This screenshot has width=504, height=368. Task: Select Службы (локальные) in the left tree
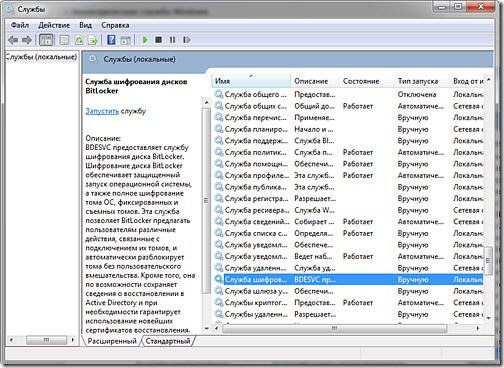(41, 57)
